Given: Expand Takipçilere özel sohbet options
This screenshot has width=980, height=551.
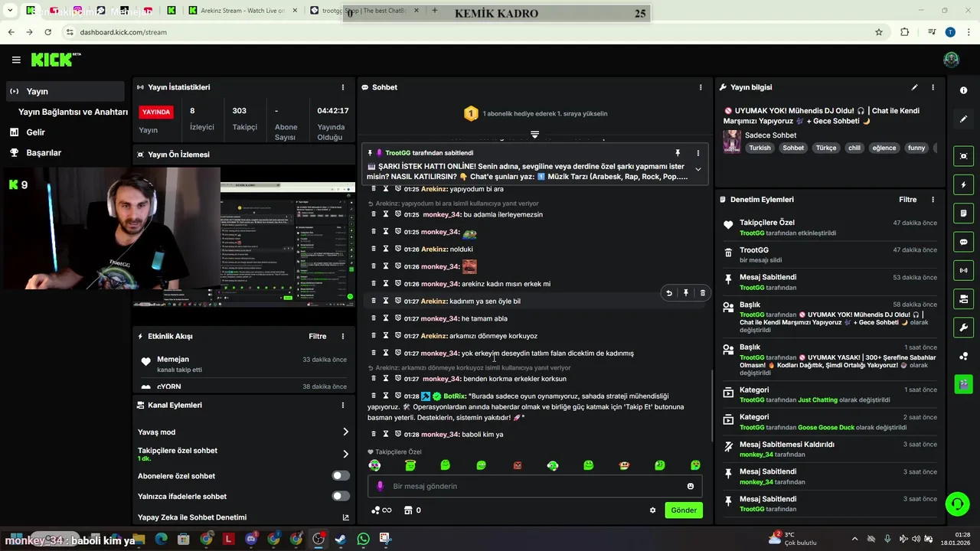Looking at the screenshot, I should pos(345,454).
